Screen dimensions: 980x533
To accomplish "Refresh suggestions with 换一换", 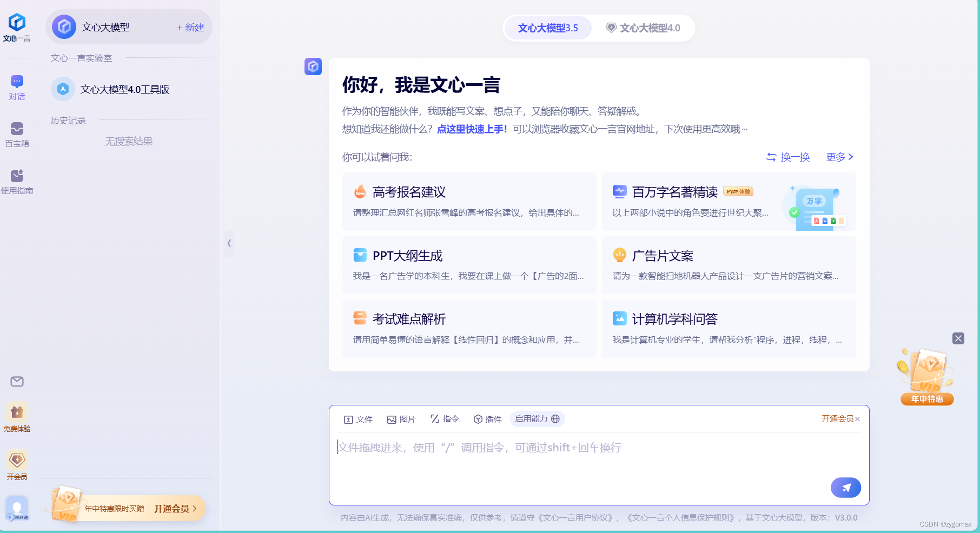I will [x=788, y=157].
